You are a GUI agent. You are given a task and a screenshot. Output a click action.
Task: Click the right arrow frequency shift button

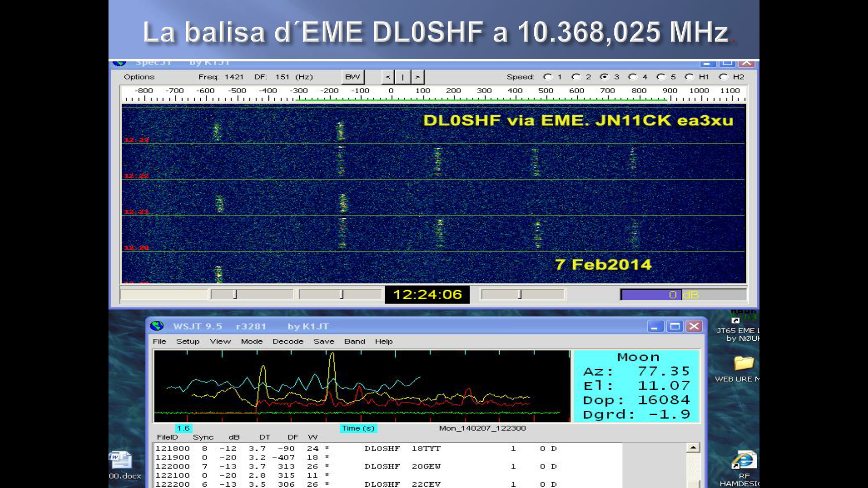tap(418, 77)
